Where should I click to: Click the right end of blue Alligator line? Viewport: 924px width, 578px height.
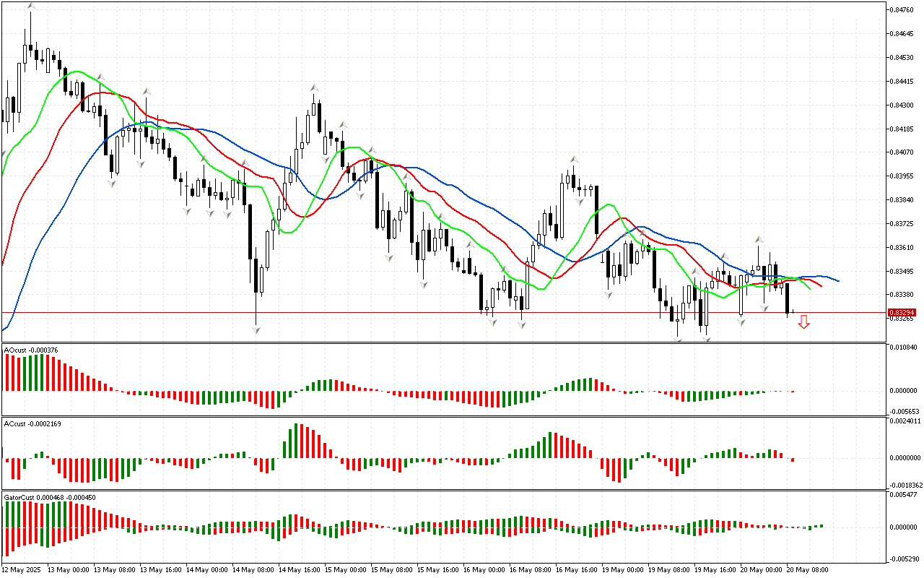tap(837, 281)
